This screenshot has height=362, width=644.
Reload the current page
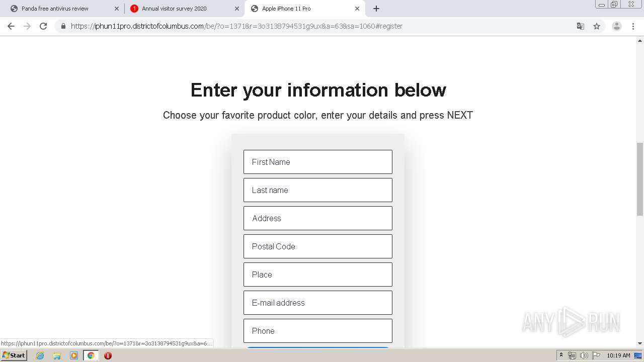click(x=43, y=26)
